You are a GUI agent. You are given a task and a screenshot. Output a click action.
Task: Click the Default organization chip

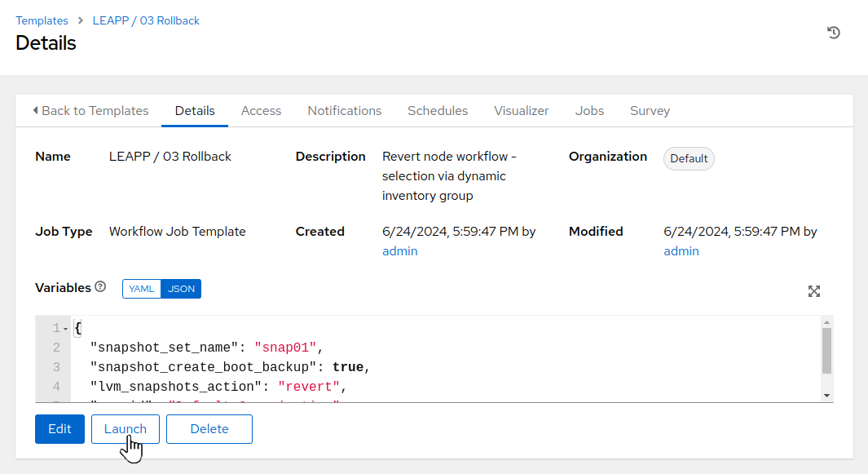click(689, 158)
